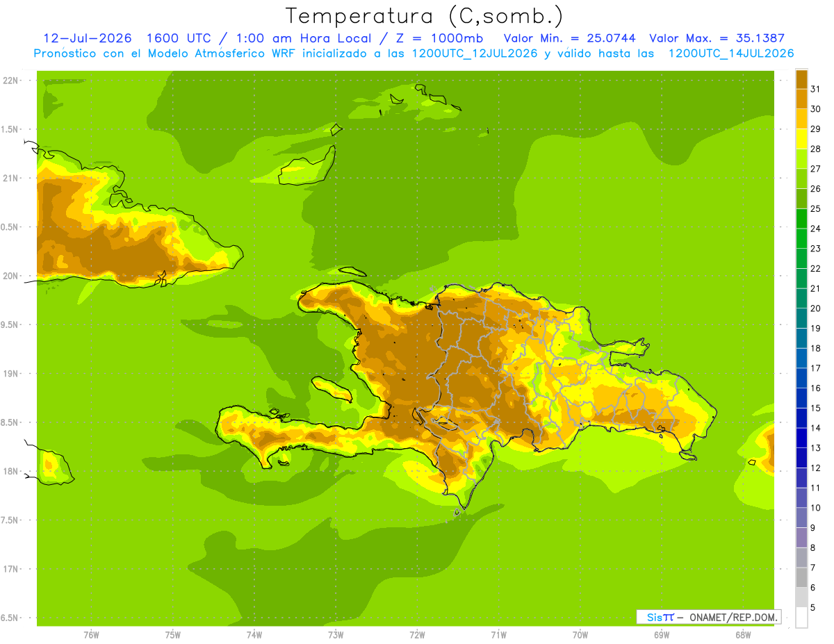Click the "73W" longitude label
The image size is (834, 644).
click(x=336, y=635)
